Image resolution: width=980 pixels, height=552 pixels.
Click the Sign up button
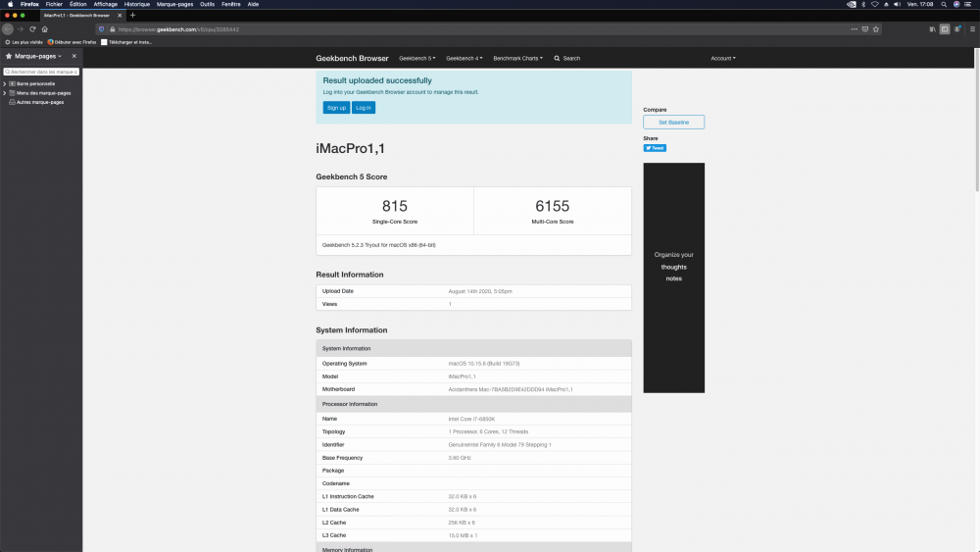336,108
